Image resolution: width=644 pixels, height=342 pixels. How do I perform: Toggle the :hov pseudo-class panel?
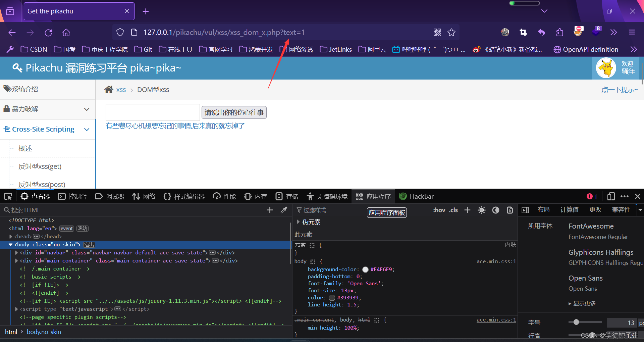439,210
